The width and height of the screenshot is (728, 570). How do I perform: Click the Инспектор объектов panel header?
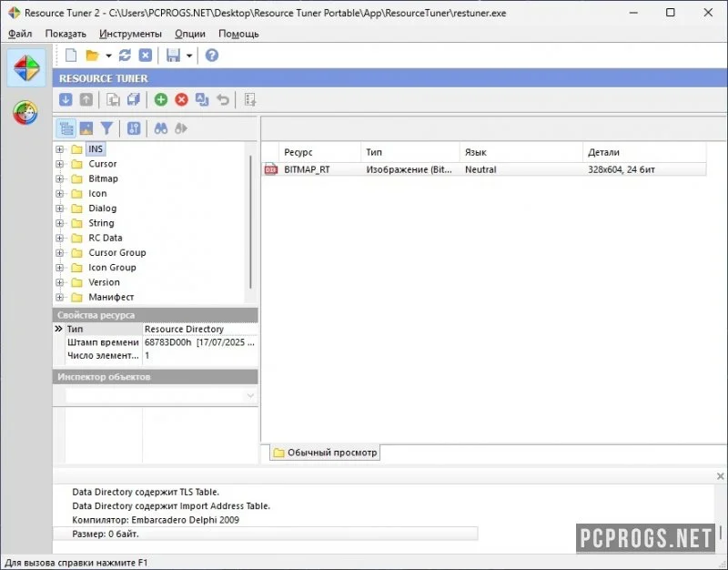click(156, 377)
